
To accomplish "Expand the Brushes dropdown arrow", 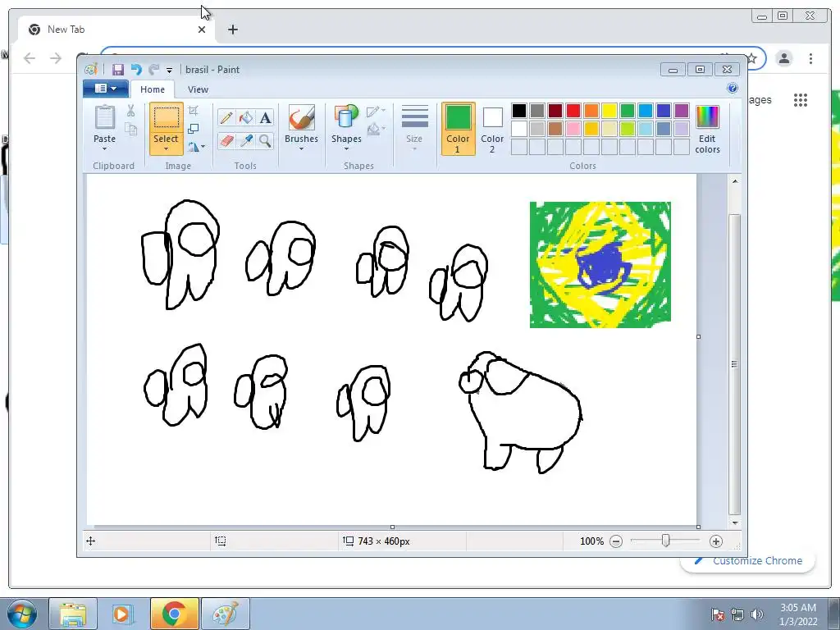I will click(302, 149).
